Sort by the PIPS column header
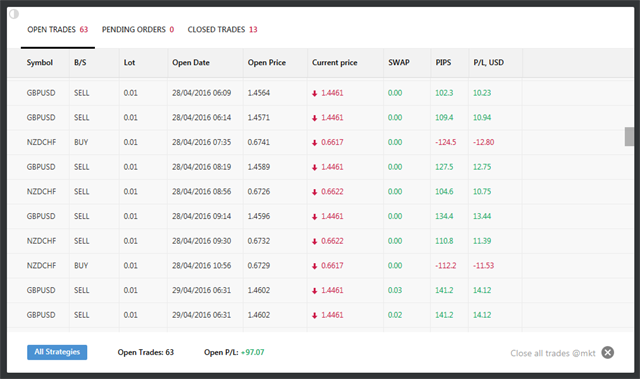The height and width of the screenshot is (379, 640). pos(443,62)
